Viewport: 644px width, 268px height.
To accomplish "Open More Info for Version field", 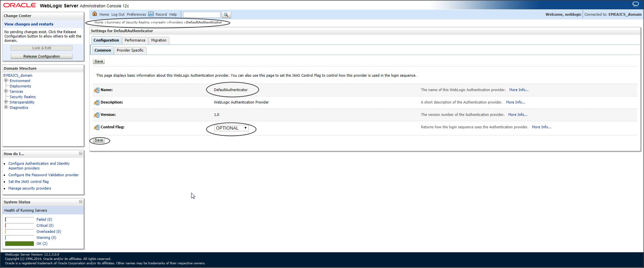I will (518, 115).
